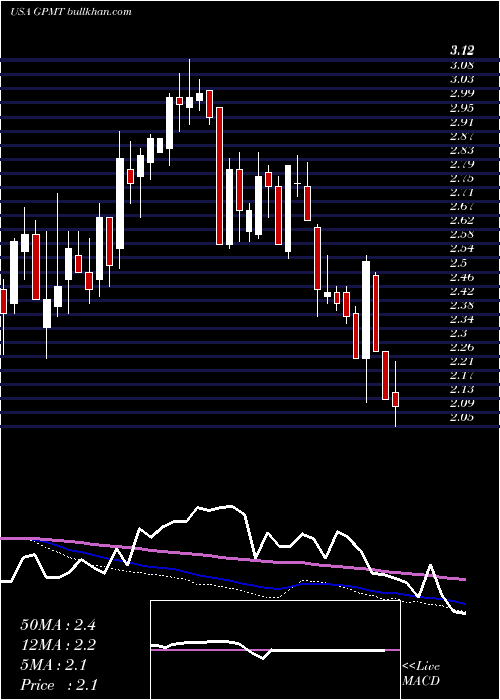Click the 2.75 price axis label
Image resolution: width=500 pixels, height=700 pixels.
click(x=462, y=178)
